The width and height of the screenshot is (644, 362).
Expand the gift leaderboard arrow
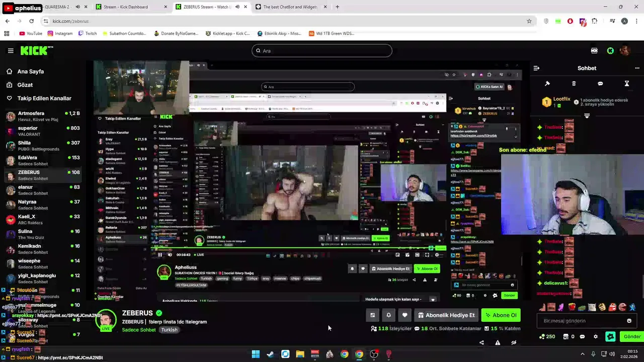[587, 116]
